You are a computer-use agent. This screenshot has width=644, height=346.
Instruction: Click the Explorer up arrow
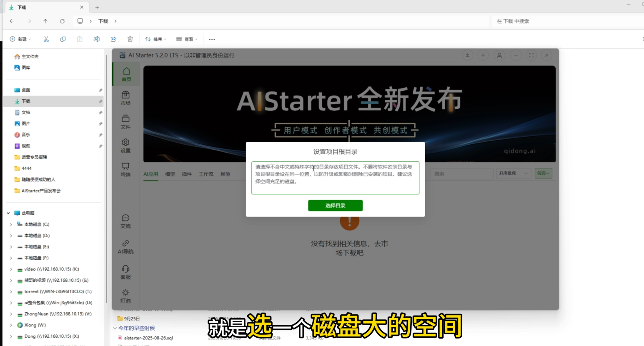coord(45,21)
